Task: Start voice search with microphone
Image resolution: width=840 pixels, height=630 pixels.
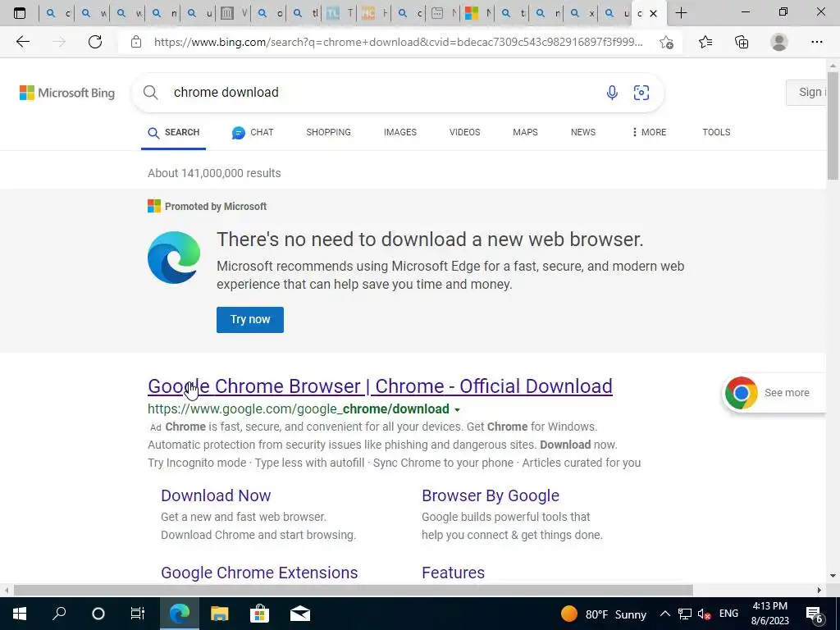Action: 612,93
